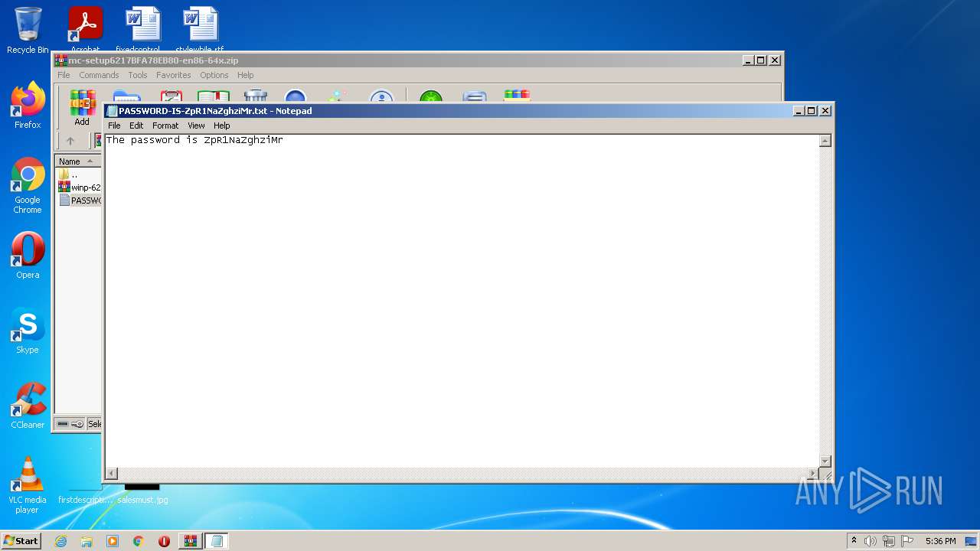Click the CCleaner desktop shortcut
980x551 pixels.
[28, 406]
